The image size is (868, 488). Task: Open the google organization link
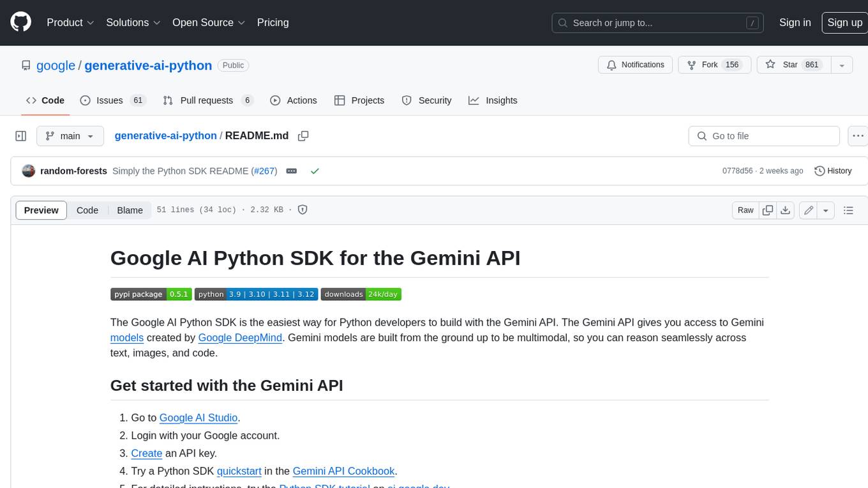pyautogui.click(x=56, y=66)
